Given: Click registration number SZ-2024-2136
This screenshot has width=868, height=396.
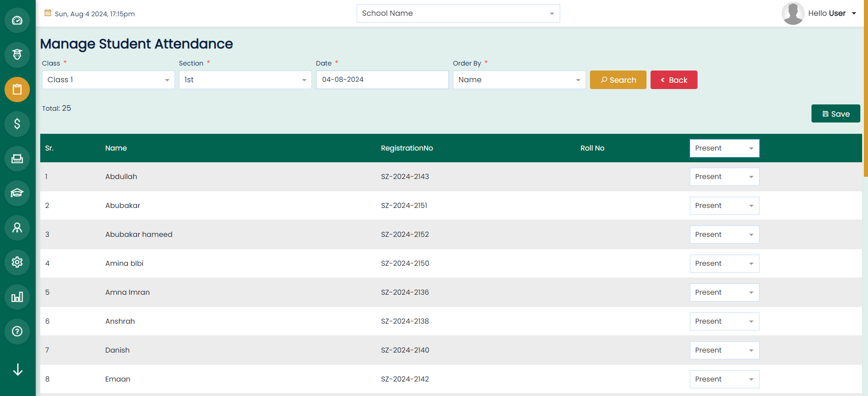Looking at the screenshot, I should point(405,292).
